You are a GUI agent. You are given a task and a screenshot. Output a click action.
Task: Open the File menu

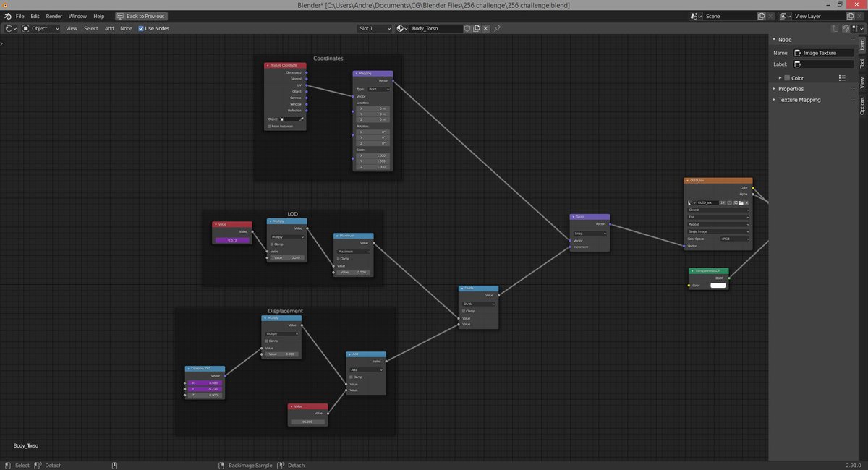(x=20, y=16)
